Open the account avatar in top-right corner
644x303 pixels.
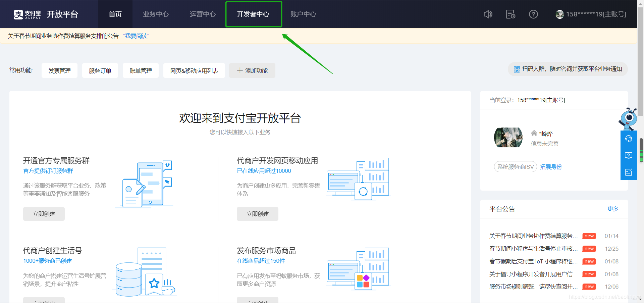(559, 14)
